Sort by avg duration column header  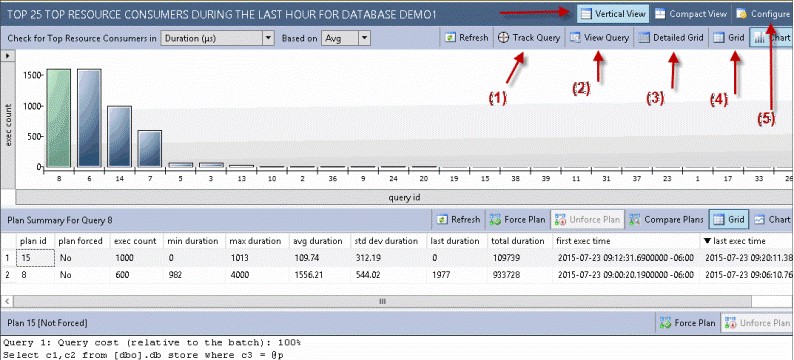(x=319, y=241)
